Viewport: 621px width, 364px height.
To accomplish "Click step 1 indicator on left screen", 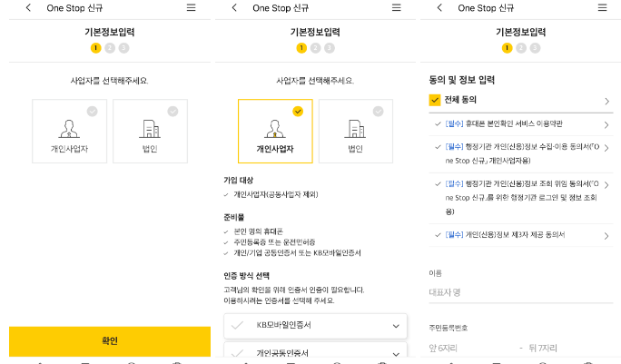I will pos(96,48).
